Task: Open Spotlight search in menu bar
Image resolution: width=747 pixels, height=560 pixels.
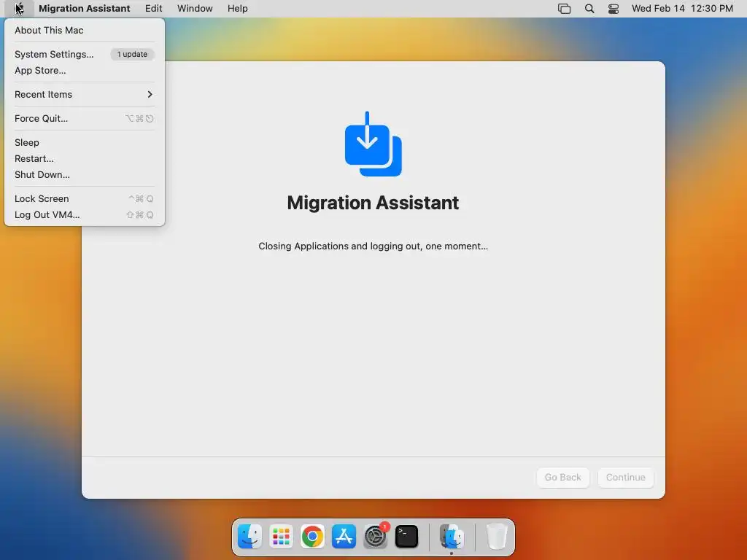Action: 589,9
